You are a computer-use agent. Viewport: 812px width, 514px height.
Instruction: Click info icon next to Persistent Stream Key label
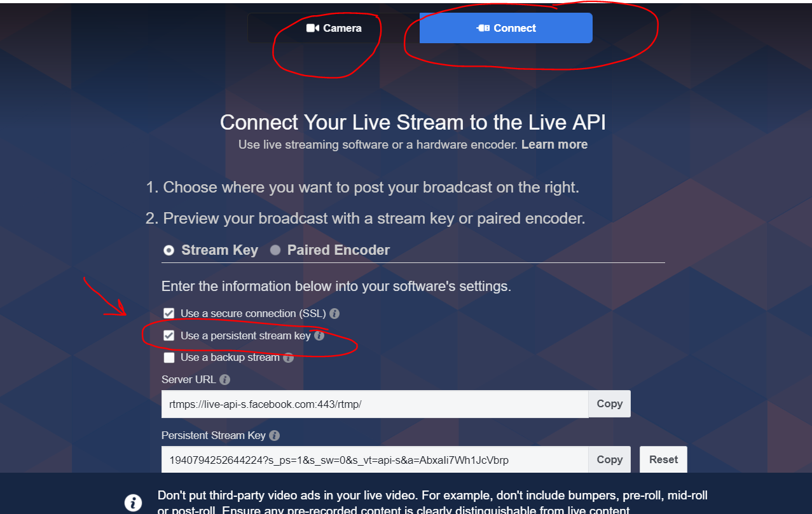(274, 436)
